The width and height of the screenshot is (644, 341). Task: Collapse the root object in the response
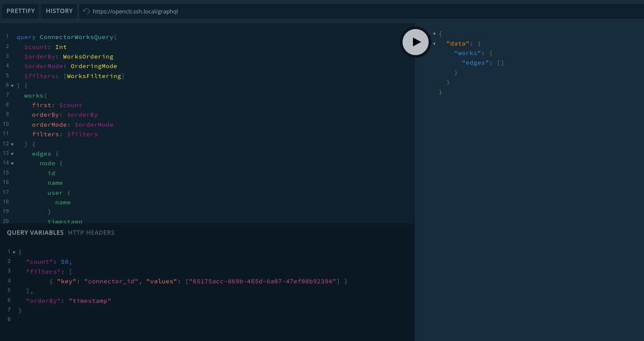(x=434, y=34)
